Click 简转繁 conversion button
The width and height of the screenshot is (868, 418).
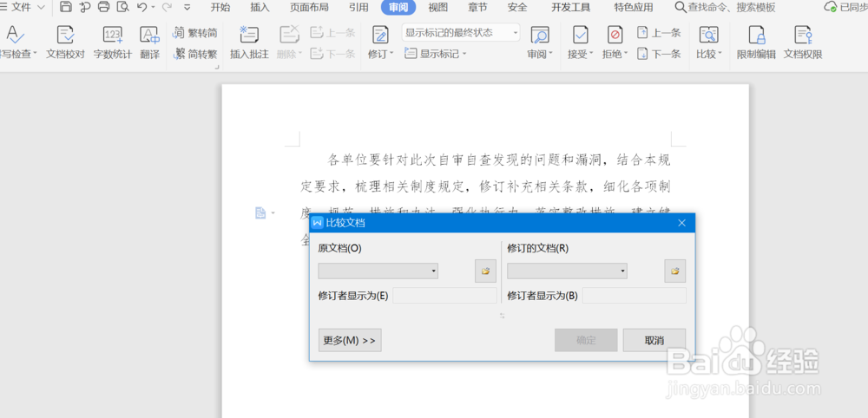[x=194, y=54]
